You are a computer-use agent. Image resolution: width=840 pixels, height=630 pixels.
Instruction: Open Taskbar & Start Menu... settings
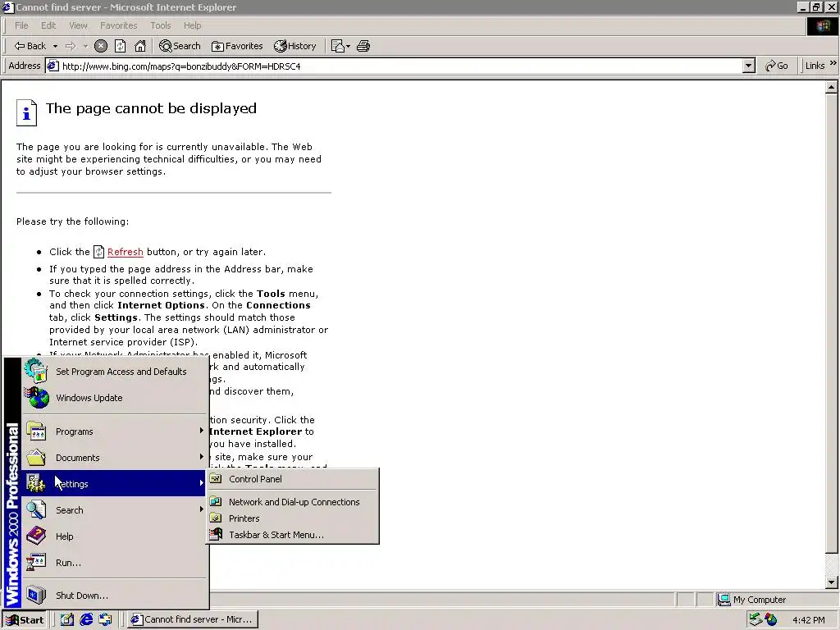click(x=293, y=535)
